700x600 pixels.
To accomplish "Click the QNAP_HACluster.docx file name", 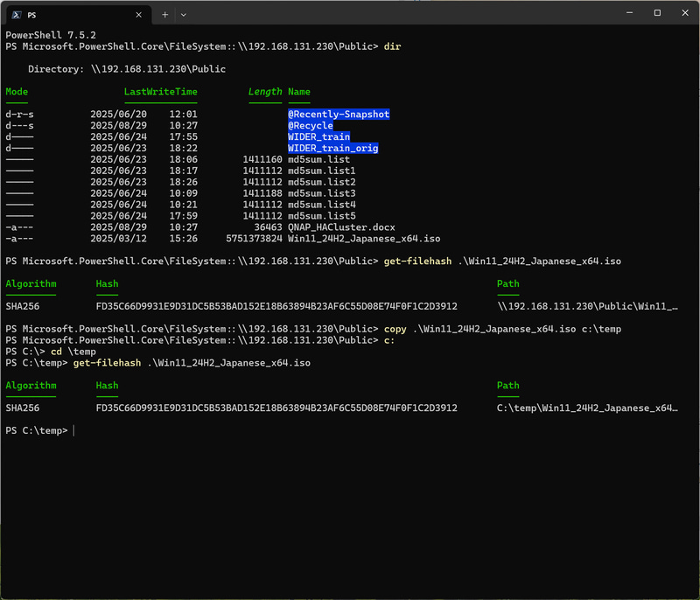I will [x=335, y=227].
